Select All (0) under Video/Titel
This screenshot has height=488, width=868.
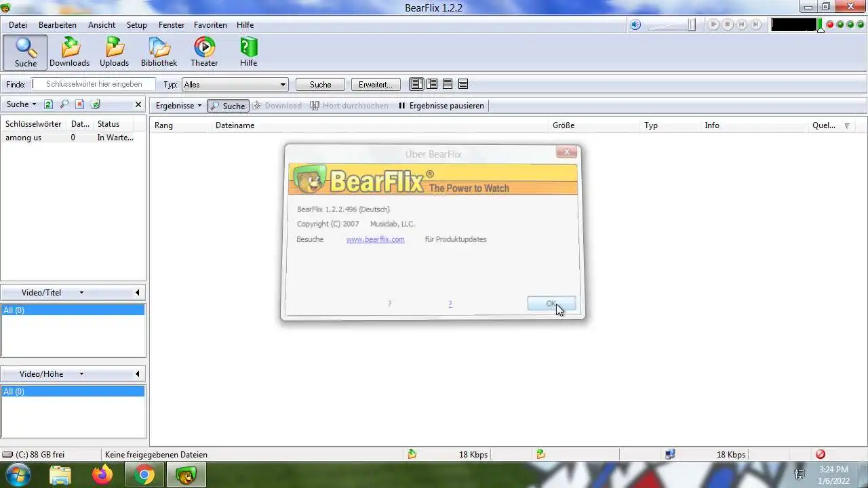[73, 310]
